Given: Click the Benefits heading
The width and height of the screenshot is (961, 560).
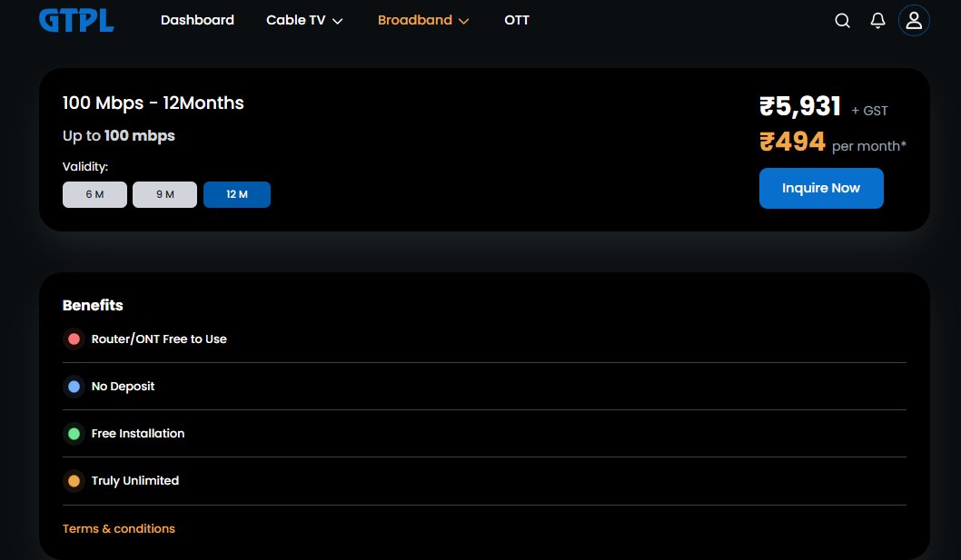Looking at the screenshot, I should coord(93,305).
